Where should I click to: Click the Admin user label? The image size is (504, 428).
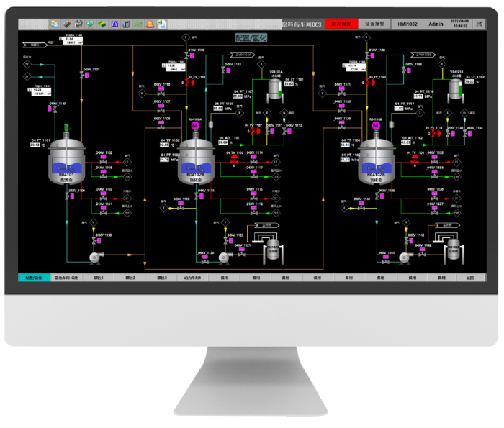point(436,24)
